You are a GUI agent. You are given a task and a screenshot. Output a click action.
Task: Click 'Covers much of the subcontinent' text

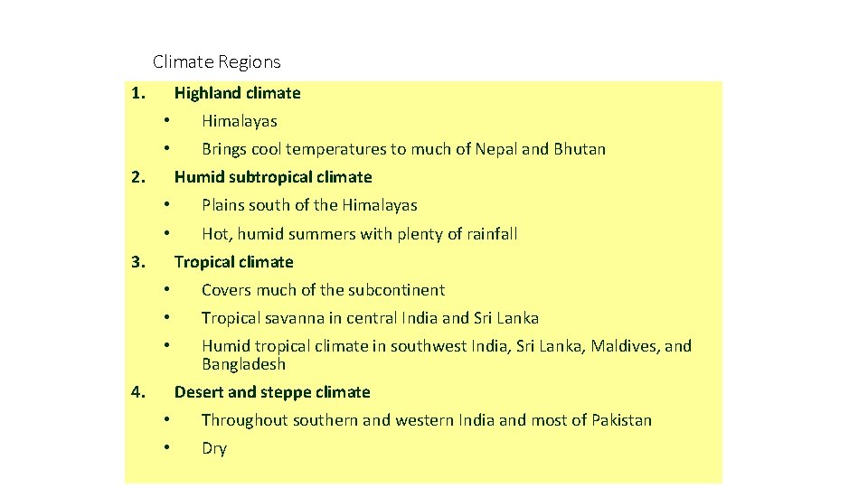(324, 290)
